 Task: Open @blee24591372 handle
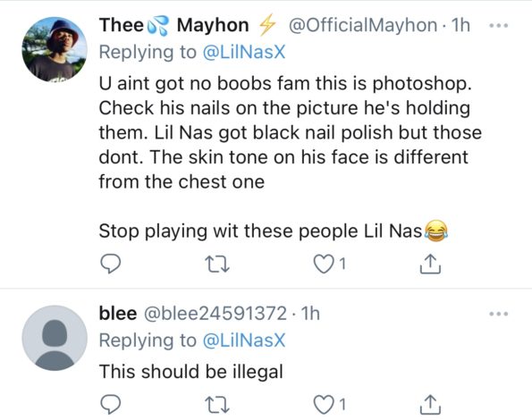tap(215, 314)
